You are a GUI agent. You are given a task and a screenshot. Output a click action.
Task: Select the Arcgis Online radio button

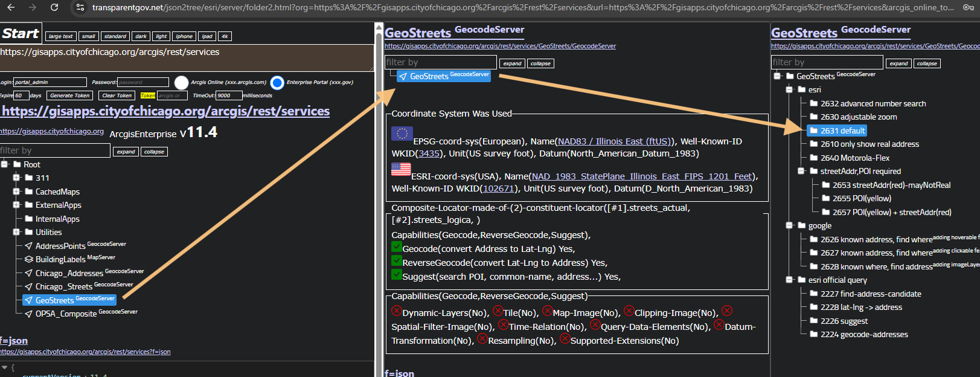(181, 83)
